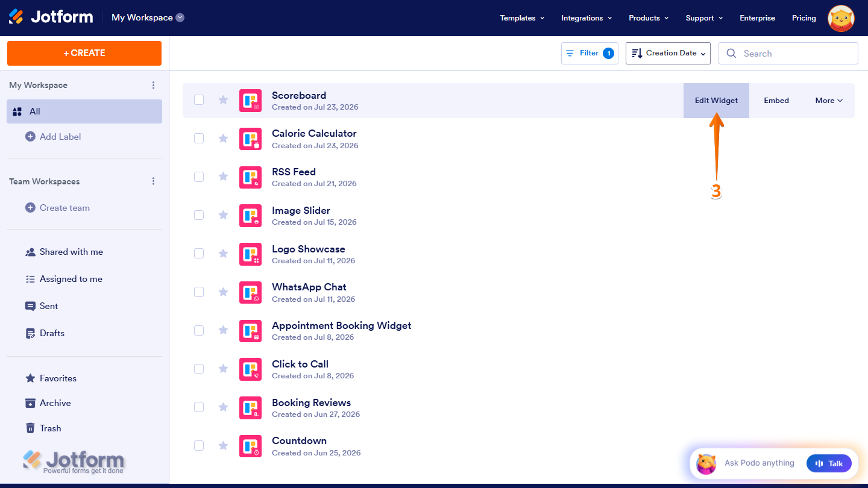The height and width of the screenshot is (488, 868).
Task: Star the Image Slider widget
Action: [223, 215]
